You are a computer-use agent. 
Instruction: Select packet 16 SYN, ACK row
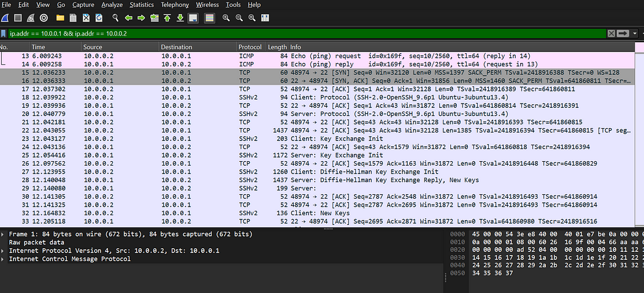tap(317, 81)
